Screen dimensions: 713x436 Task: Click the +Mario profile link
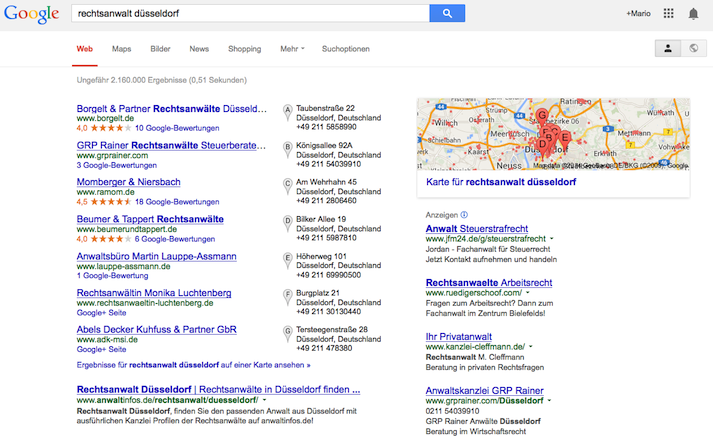(x=638, y=14)
